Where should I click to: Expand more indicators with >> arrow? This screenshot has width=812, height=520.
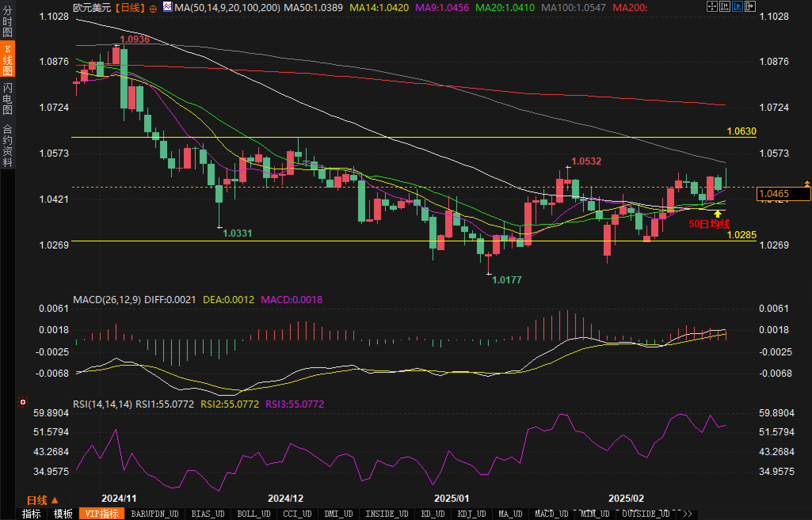(687, 514)
